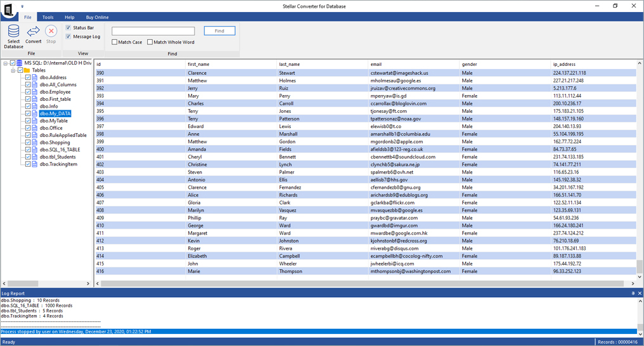Click the Select Database icon
Image resolution: width=644 pixels, height=346 pixels.
coord(13,31)
